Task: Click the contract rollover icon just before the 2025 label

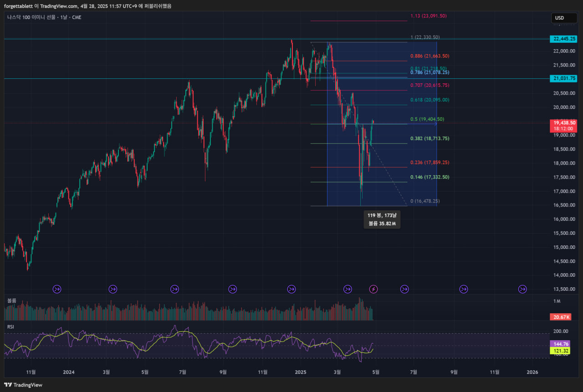Action: (291, 289)
